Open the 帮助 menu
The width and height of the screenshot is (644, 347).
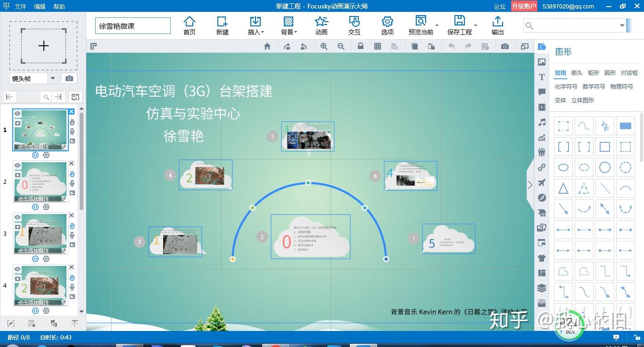59,7
